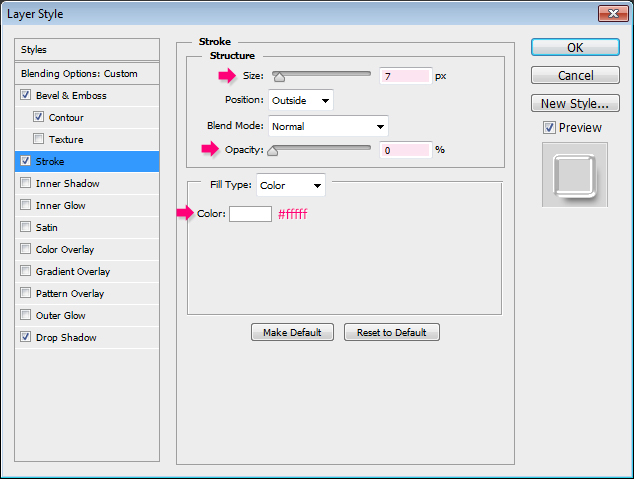This screenshot has height=479, width=634.
Task: Open the Blend Mode dropdown set to Normal
Action: tap(328, 126)
